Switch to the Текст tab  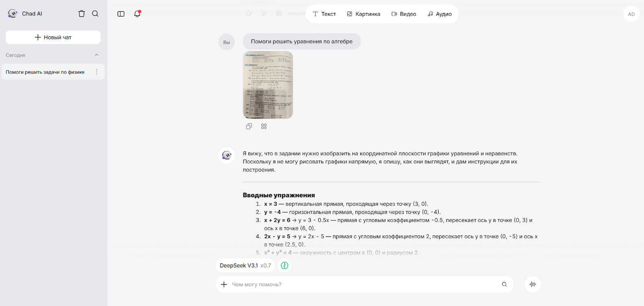[x=324, y=14]
